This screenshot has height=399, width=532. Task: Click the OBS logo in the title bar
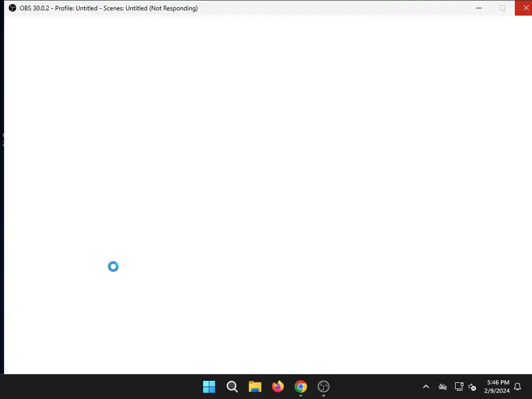coord(12,8)
